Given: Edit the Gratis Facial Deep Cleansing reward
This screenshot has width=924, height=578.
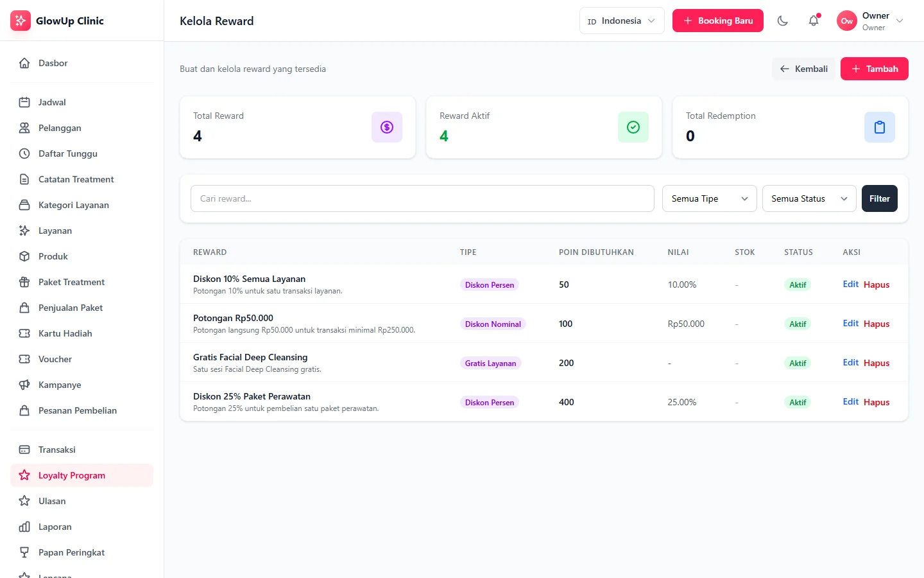Looking at the screenshot, I should point(850,363).
